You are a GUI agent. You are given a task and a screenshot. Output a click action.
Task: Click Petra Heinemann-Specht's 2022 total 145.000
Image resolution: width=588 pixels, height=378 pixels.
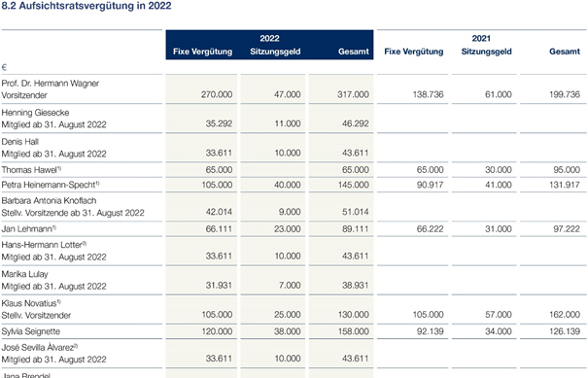click(353, 185)
